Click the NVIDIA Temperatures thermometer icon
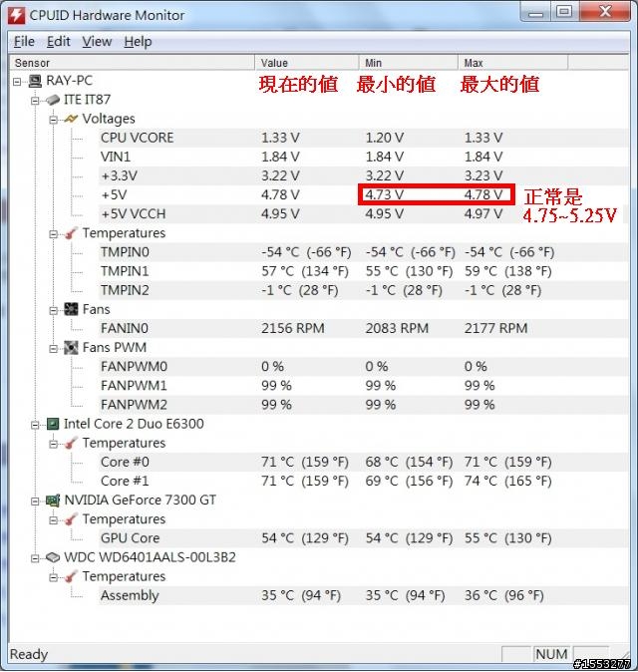Image resolution: width=638 pixels, height=672 pixels. 71,519
